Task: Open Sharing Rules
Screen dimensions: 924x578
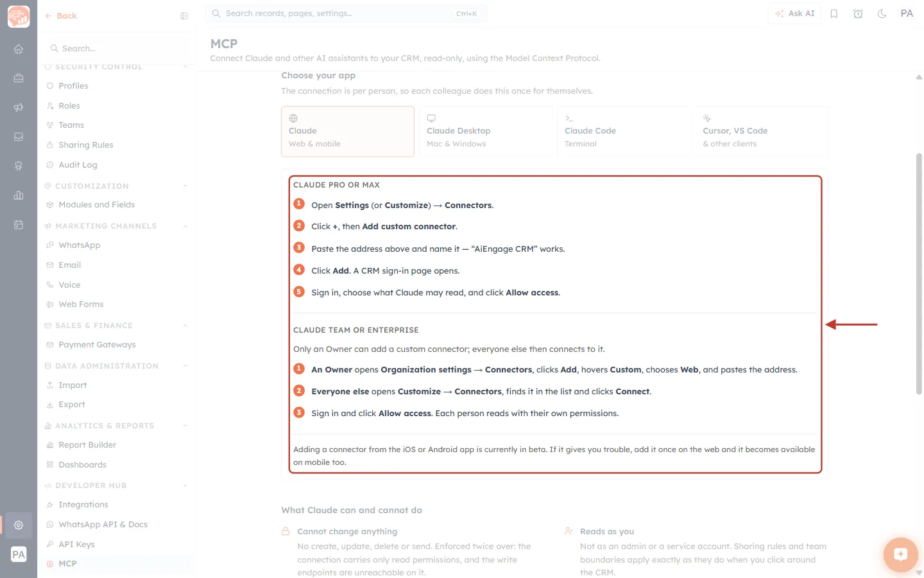Action: tap(118, 145)
